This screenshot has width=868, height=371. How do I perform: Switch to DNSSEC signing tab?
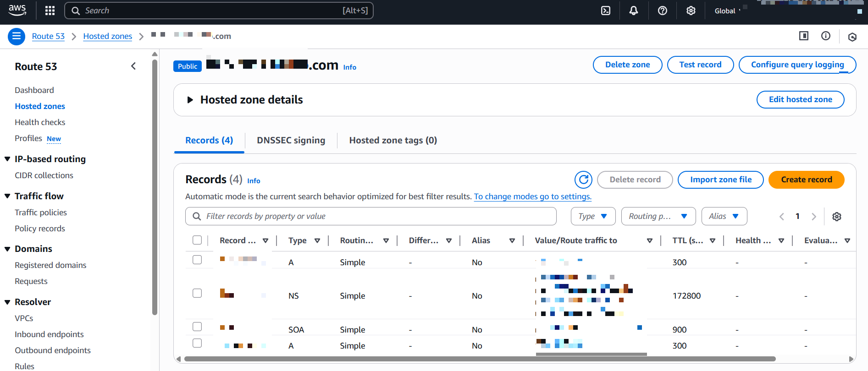[291, 141]
